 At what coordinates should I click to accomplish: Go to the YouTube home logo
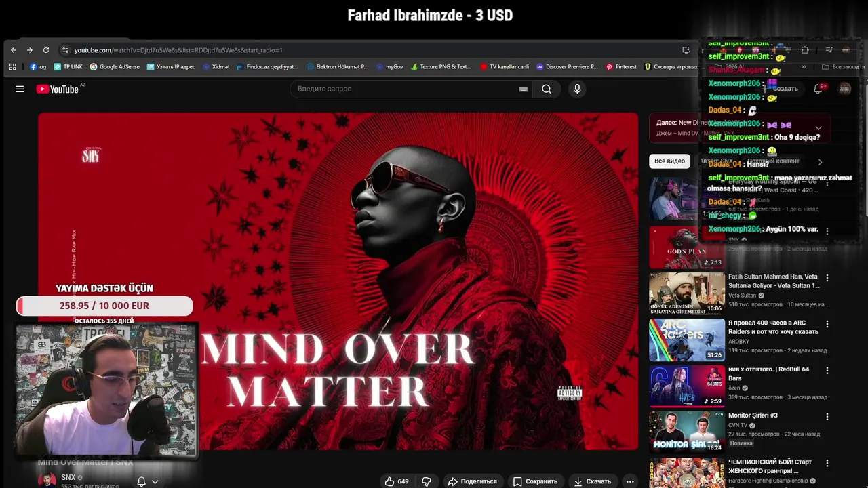point(58,89)
